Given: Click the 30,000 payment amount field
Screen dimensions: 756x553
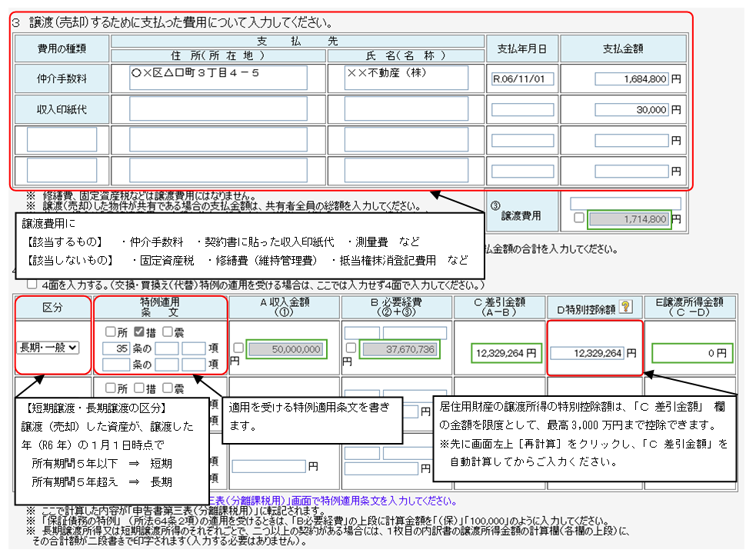Looking at the screenshot, I should point(631,110).
